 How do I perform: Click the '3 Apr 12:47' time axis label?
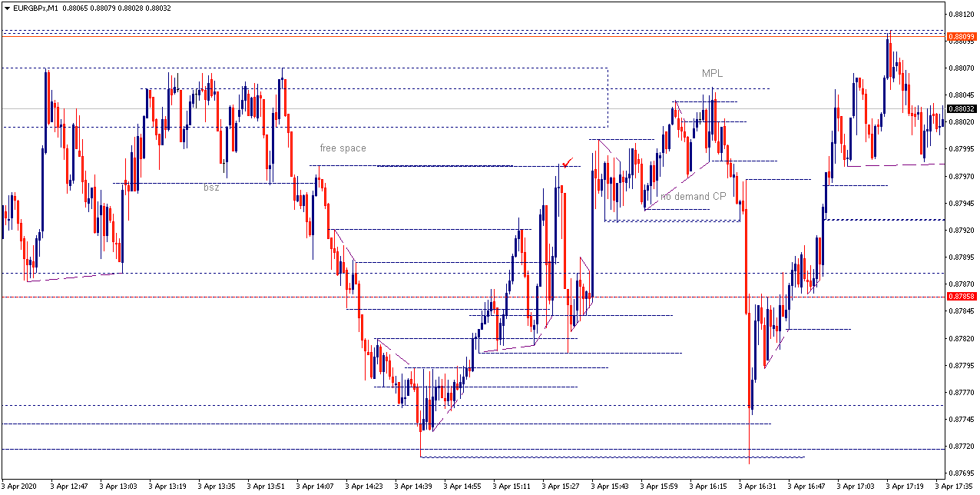click(71, 487)
